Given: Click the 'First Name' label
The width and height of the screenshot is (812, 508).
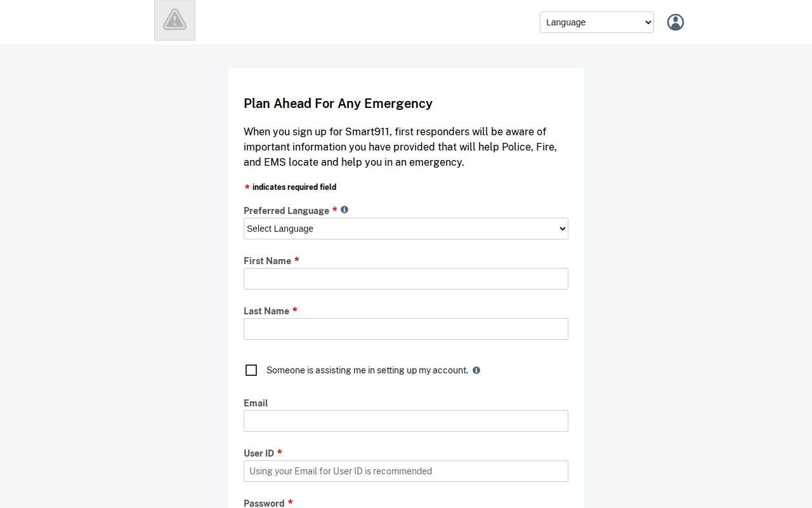Looking at the screenshot, I should pos(267,261).
